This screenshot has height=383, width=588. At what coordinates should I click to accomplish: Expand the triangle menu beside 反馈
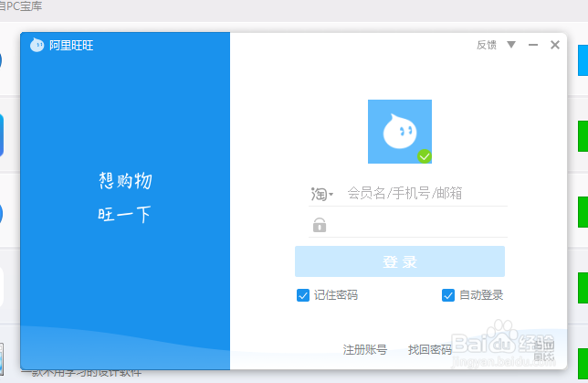pyautogui.click(x=511, y=45)
